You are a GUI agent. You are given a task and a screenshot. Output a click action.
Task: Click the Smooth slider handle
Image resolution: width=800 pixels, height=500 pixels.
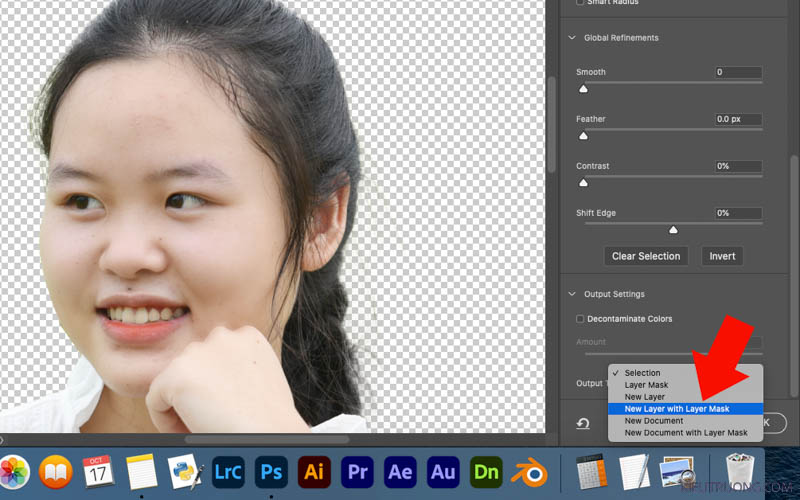pos(583,89)
